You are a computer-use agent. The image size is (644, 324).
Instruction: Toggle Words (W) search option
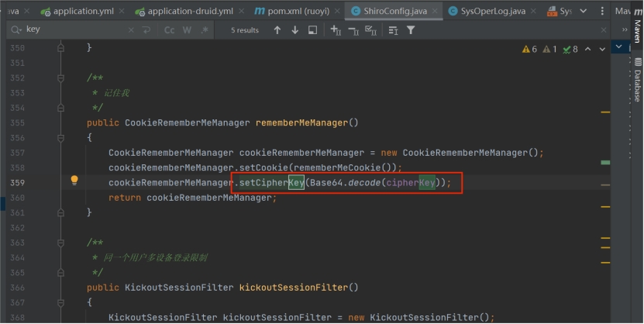pos(187,30)
